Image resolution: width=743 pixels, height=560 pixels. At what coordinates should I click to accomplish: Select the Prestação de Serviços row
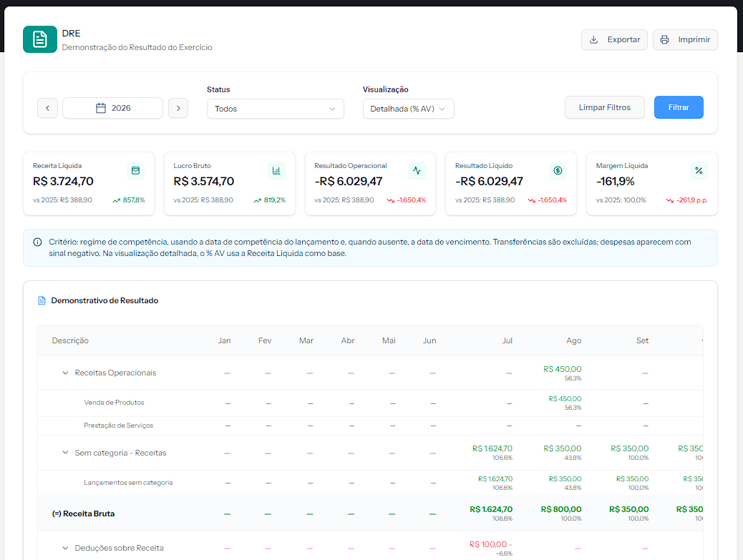(x=370, y=426)
